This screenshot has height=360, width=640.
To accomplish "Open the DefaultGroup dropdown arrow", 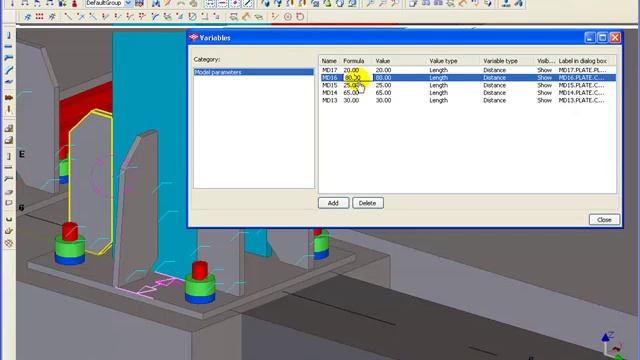I will 128,3.
